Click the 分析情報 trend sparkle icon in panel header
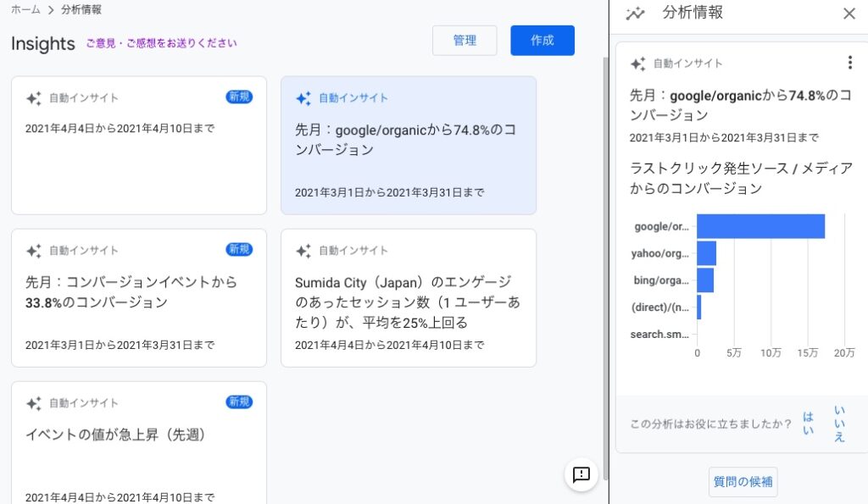Screen dimensions: 868x504 click(x=635, y=14)
